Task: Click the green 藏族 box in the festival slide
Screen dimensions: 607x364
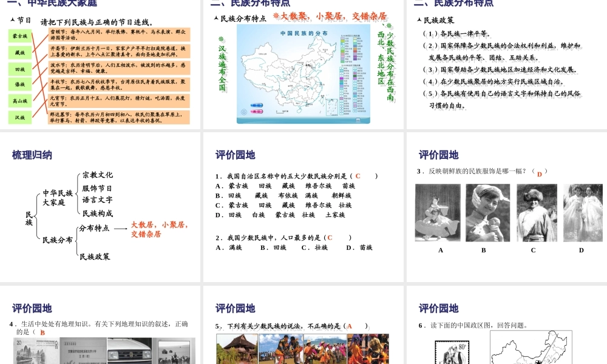Action: (x=20, y=53)
